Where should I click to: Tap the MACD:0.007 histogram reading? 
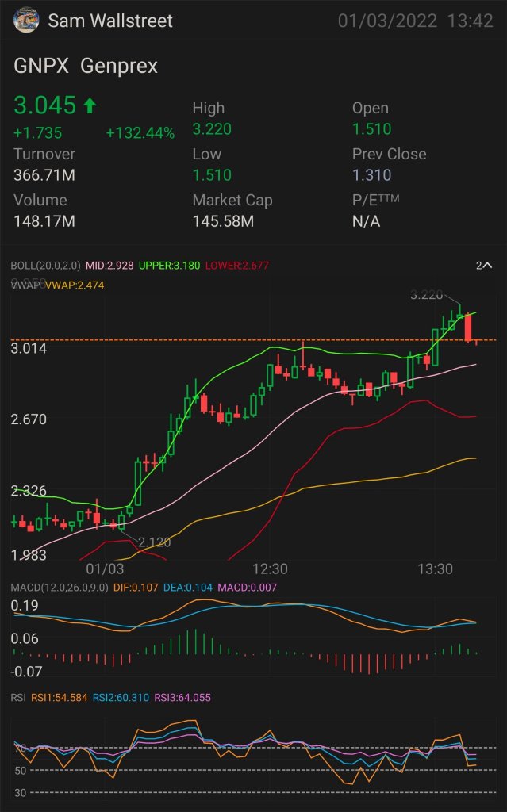[248, 588]
